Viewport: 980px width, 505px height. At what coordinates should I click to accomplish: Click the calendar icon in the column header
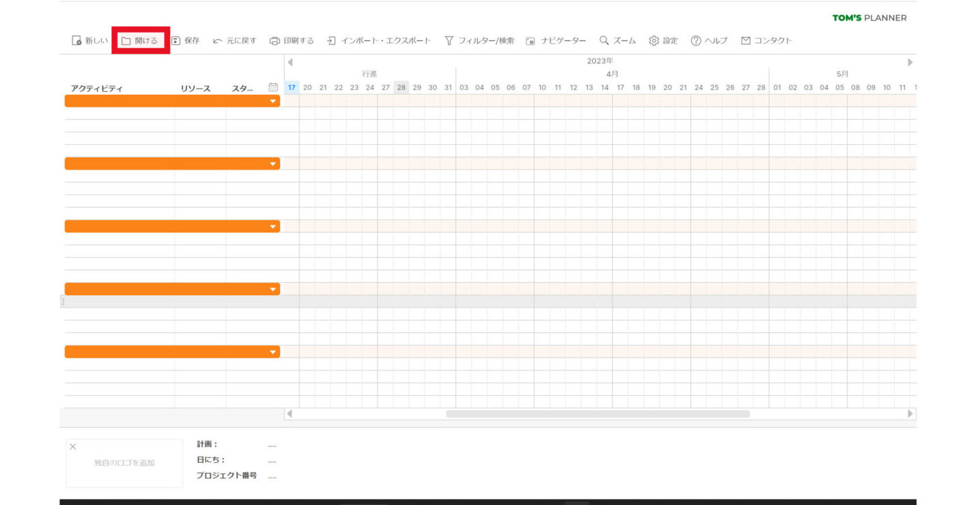pos(272,87)
